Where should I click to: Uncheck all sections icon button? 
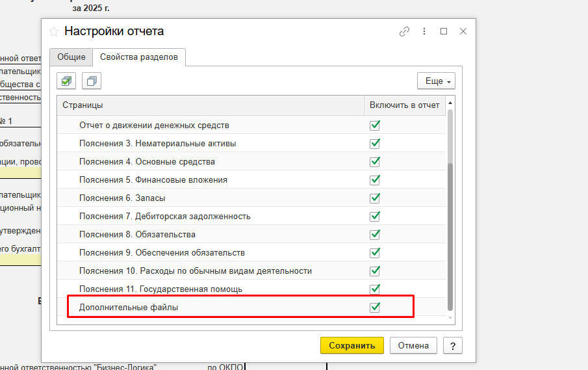(x=92, y=81)
